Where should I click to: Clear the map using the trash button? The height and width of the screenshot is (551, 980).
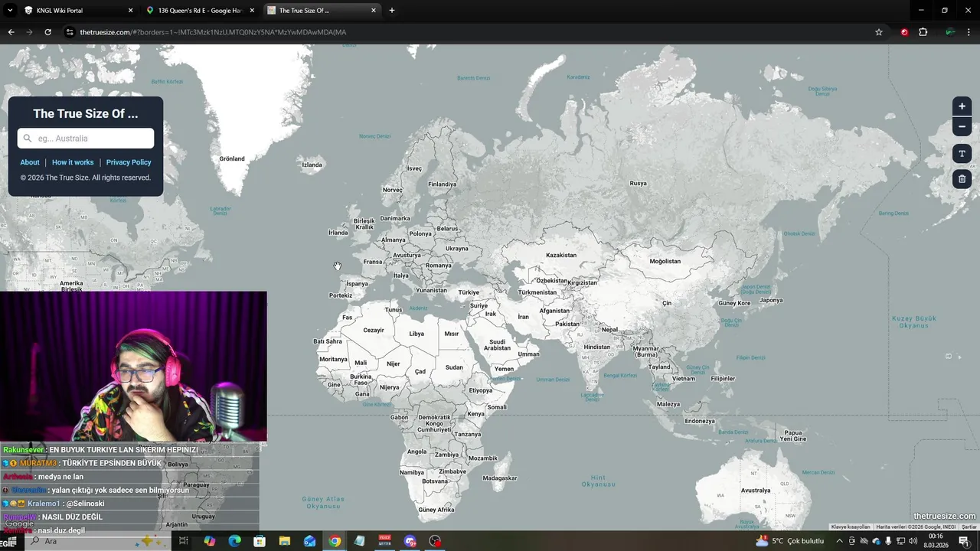962,179
